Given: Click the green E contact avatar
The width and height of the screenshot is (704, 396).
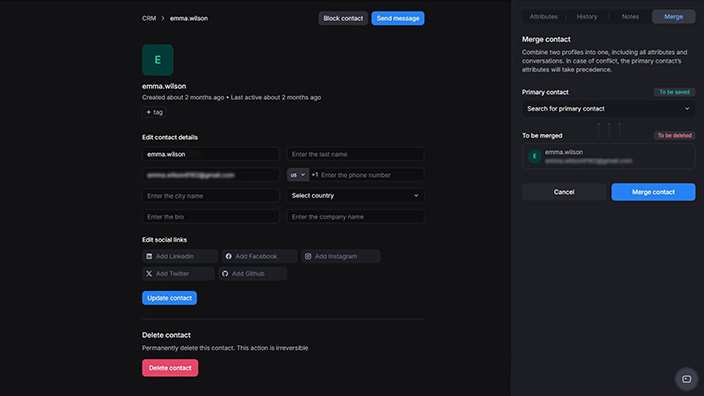Looking at the screenshot, I should [x=158, y=60].
